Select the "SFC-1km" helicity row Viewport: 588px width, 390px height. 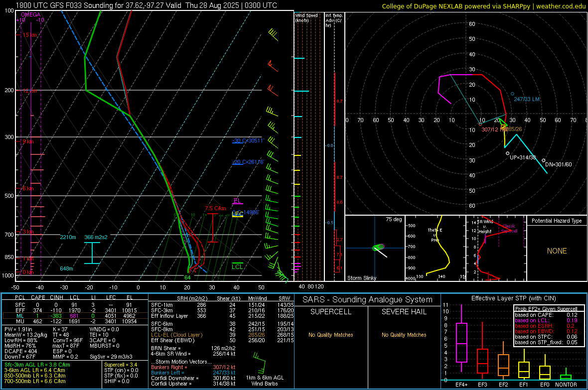(222, 305)
